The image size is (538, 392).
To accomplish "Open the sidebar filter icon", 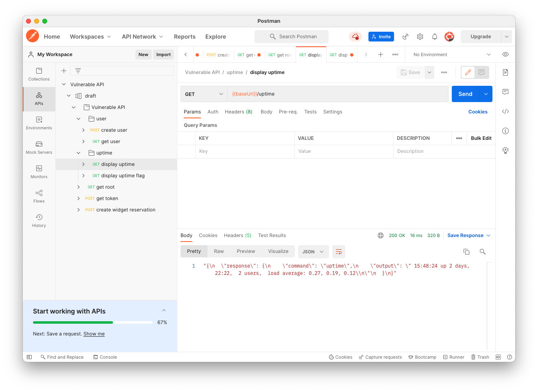I will [78, 71].
